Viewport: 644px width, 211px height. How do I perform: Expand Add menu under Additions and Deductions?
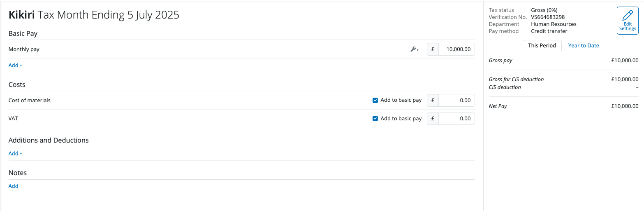[15, 153]
